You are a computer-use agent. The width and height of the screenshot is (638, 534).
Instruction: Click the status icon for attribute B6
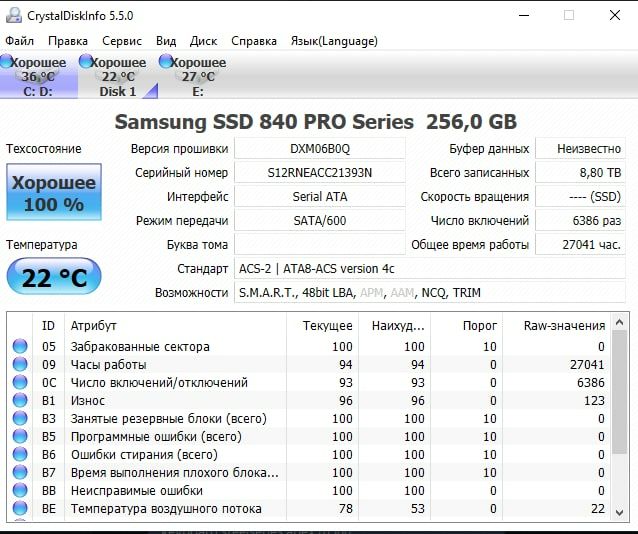tap(20, 454)
